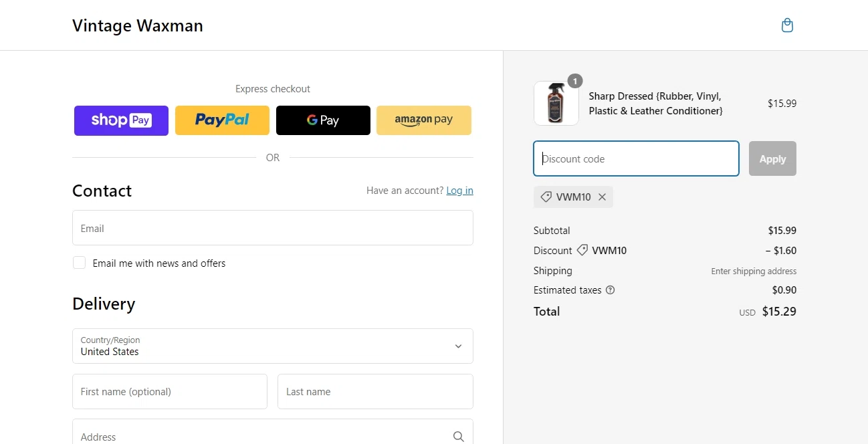
Task: Click the address search magnifier icon
Action: 458,437
